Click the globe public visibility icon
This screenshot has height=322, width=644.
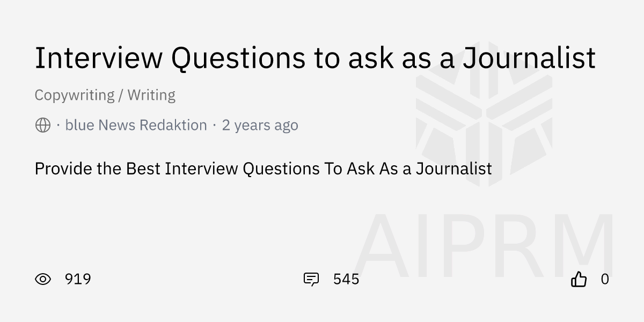click(x=43, y=125)
